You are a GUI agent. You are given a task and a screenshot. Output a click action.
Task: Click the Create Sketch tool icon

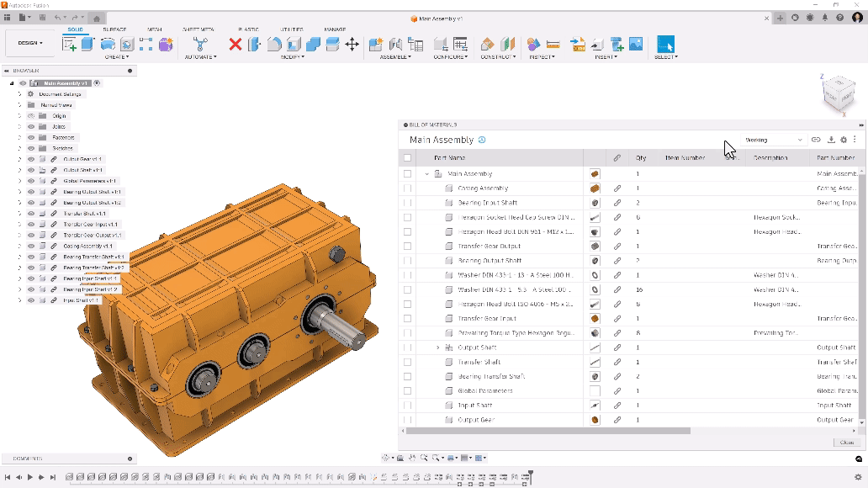click(x=69, y=44)
